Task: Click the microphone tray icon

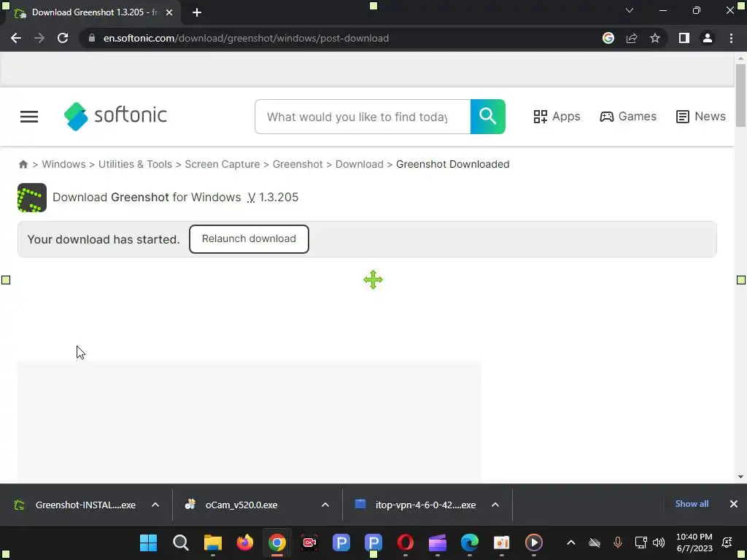Action: point(618,542)
